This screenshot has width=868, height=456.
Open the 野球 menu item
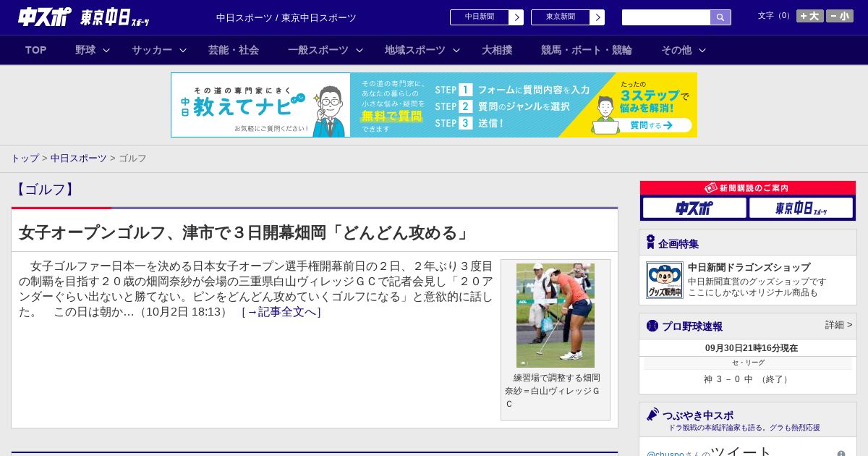(x=85, y=50)
